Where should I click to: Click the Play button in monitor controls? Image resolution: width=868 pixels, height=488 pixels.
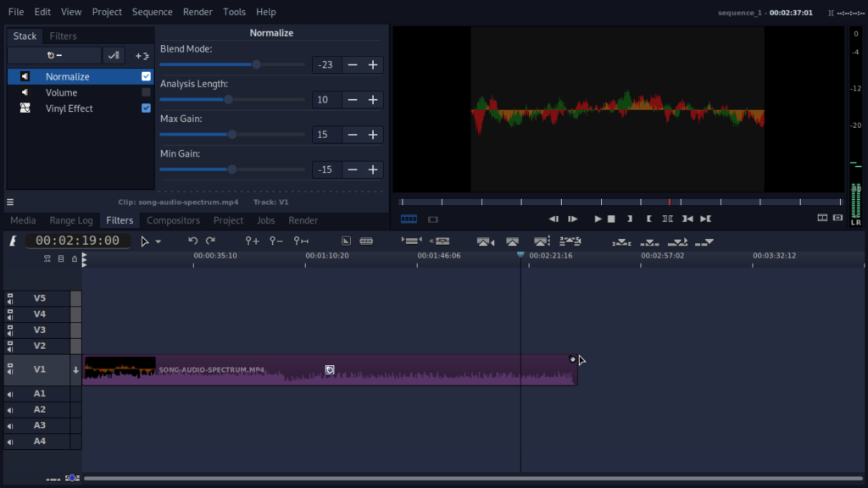(598, 219)
